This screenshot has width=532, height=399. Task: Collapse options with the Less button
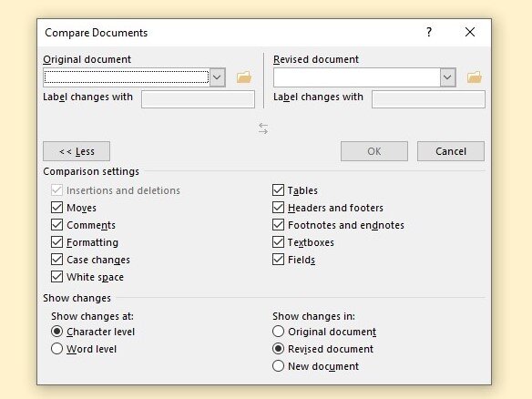pos(77,151)
